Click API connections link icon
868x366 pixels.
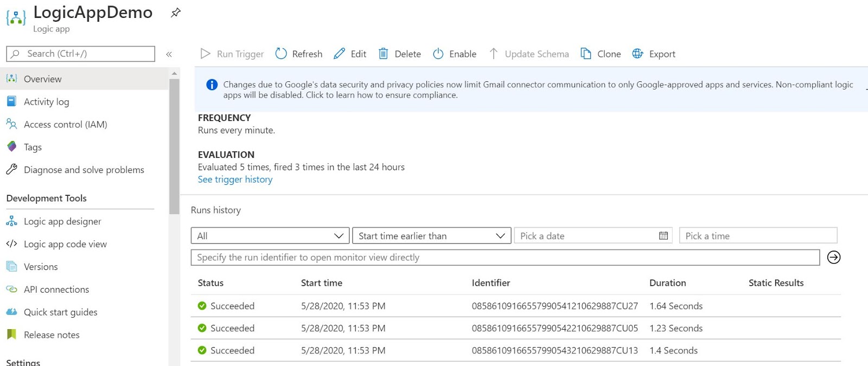point(11,289)
